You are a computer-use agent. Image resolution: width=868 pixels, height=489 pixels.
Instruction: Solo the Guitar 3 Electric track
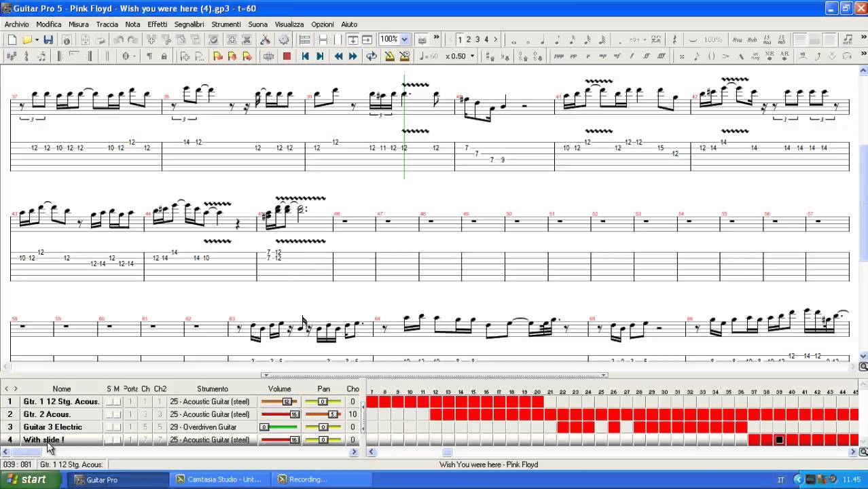(109, 427)
